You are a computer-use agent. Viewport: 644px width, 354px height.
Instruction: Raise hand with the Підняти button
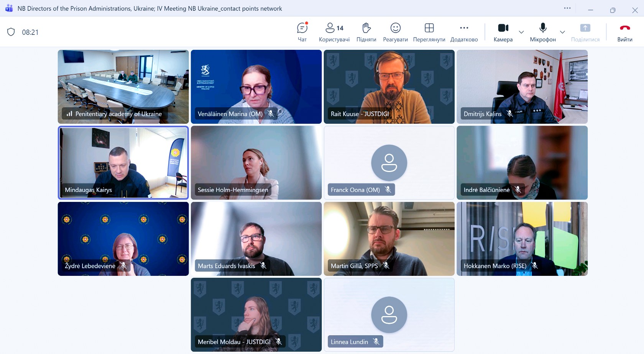[366, 32]
